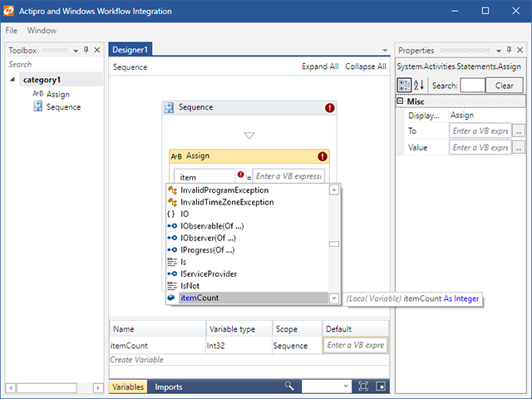
Task: Select itemCount in the completion list
Action: 248,298
